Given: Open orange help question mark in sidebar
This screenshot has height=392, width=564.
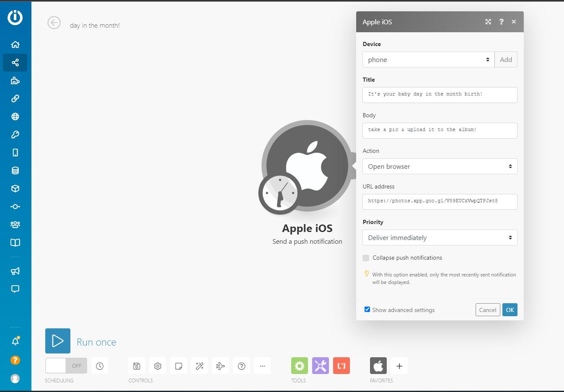Looking at the screenshot, I should coord(15,360).
